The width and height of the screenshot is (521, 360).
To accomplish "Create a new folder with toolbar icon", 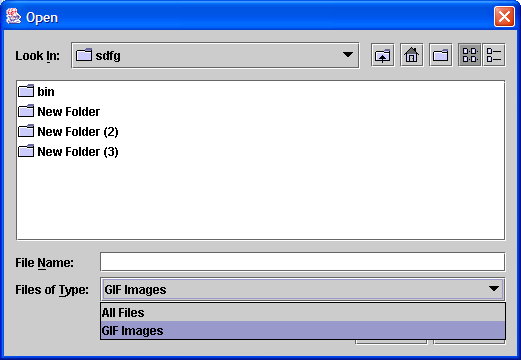I will 441,55.
